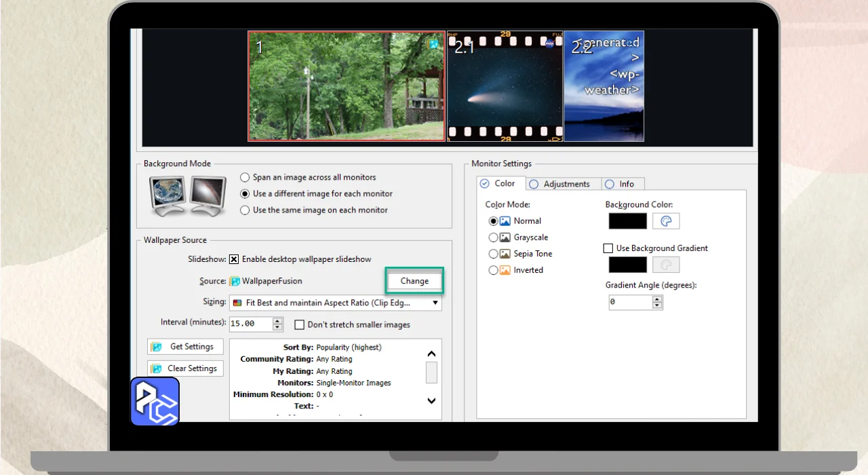Click the Change source button
The width and height of the screenshot is (868, 475).
[x=414, y=281]
